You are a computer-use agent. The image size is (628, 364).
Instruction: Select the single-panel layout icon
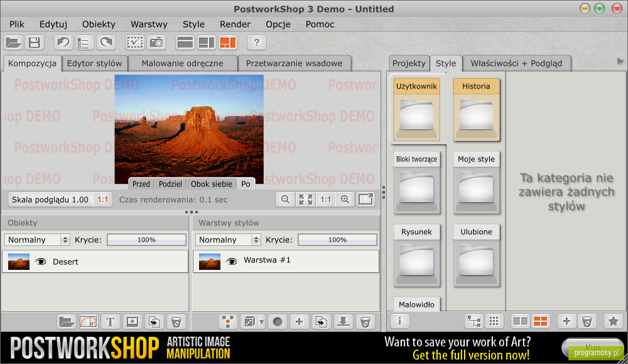pos(185,43)
